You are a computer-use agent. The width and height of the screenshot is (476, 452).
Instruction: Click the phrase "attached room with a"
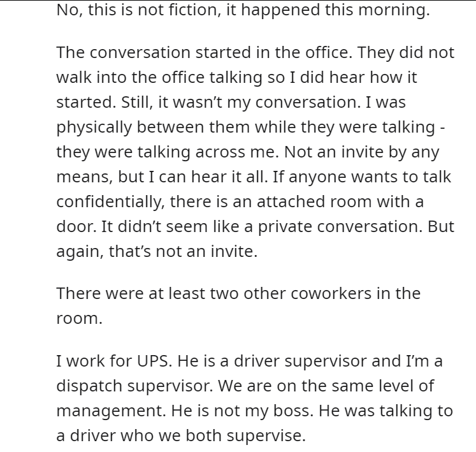tap(340, 202)
